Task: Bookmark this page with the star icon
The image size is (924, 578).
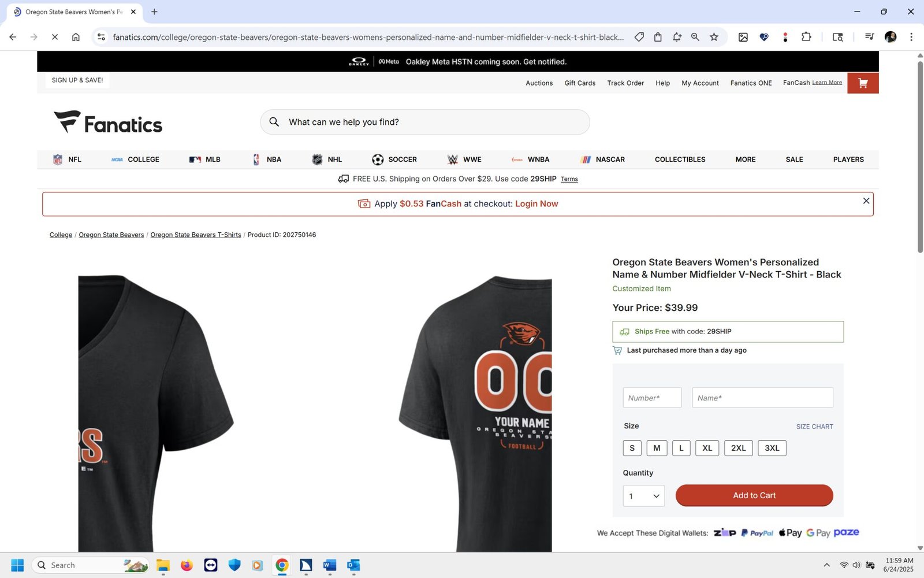Action: (714, 37)
